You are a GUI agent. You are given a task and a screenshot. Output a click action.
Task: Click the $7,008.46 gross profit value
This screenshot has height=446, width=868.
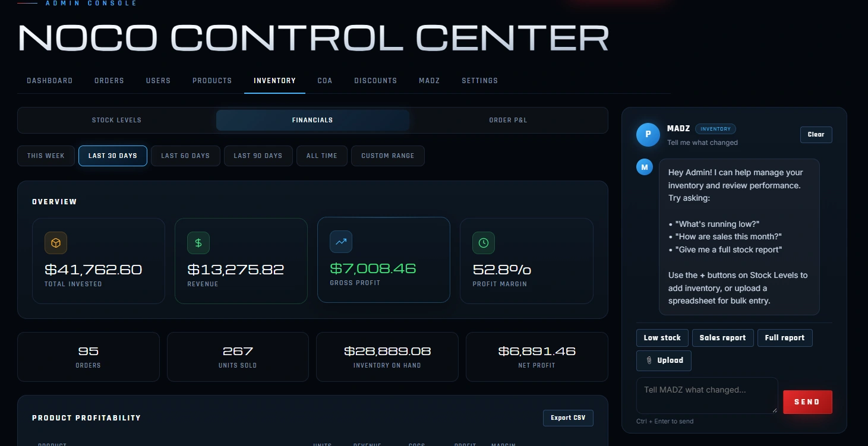pos(373,268)
